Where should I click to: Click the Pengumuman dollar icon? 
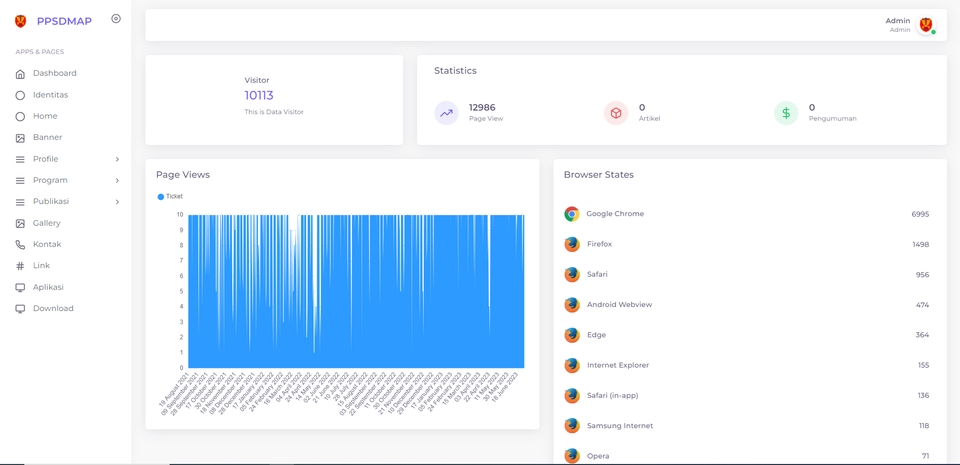point(786,113)
